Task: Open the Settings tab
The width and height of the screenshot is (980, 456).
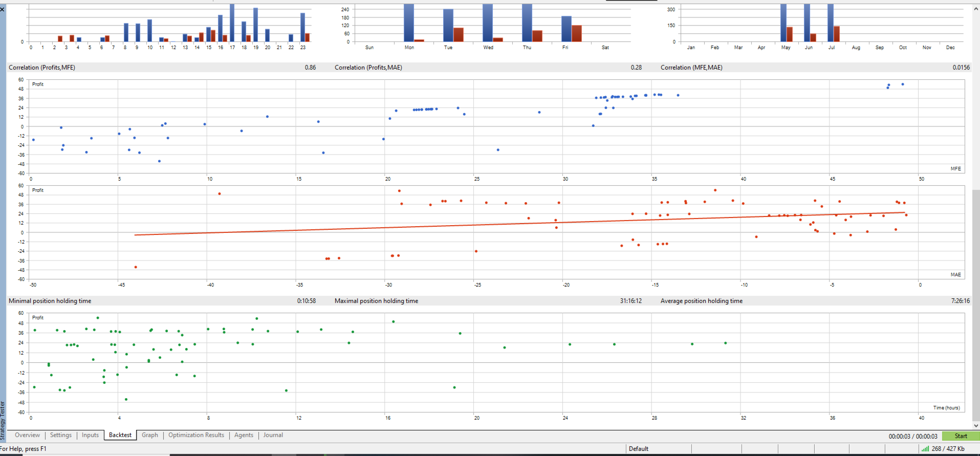Action: tap(61, 435)
